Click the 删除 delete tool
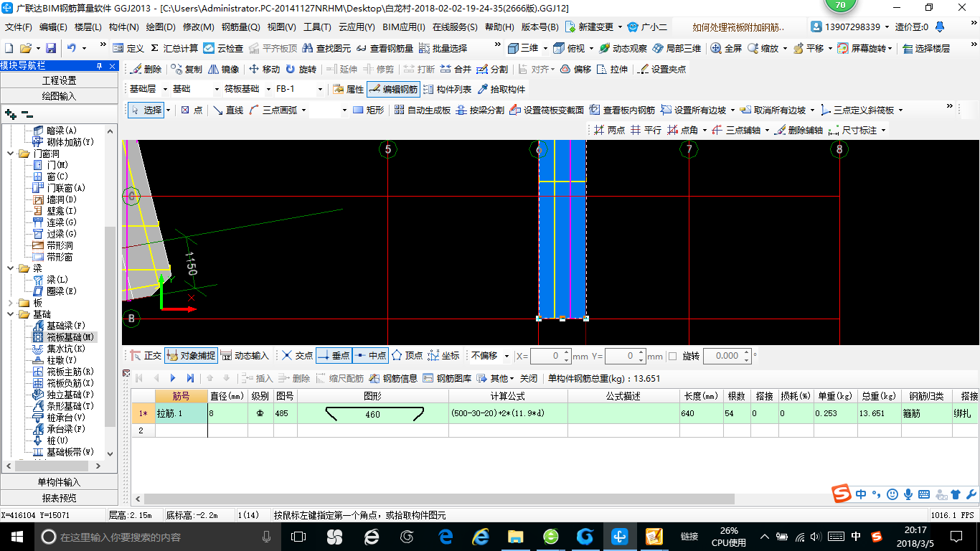This screenshot has height=551, width=980. (146, 70)
